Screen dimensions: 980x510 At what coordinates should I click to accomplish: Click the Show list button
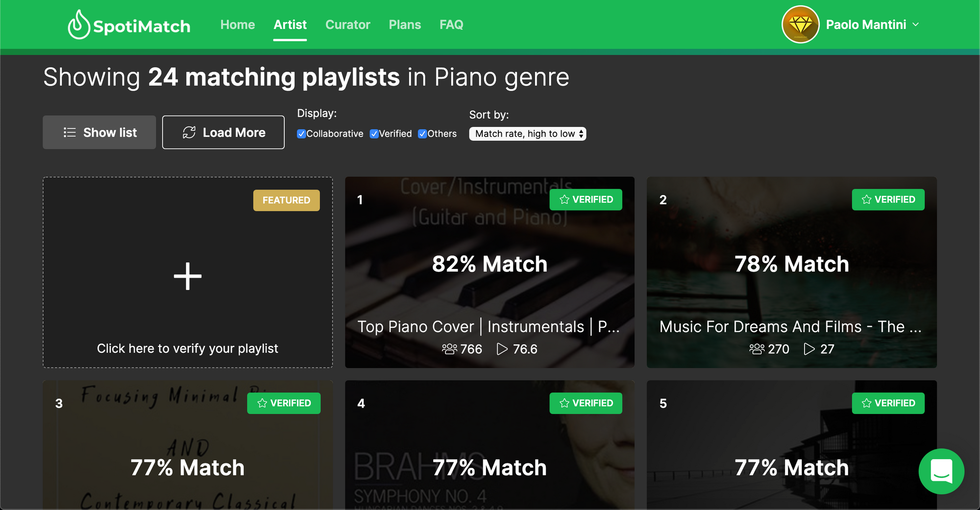tap(99, 132)
